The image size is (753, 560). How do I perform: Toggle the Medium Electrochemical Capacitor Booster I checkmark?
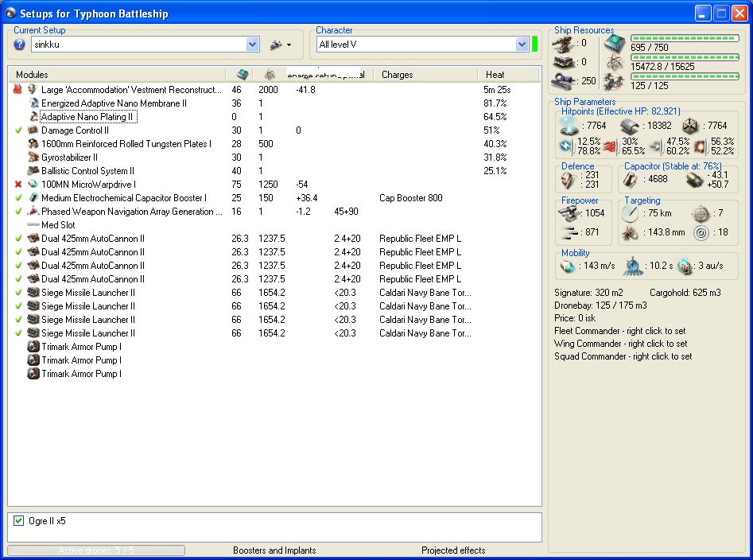pyautogui.click(x=18, y=198)
